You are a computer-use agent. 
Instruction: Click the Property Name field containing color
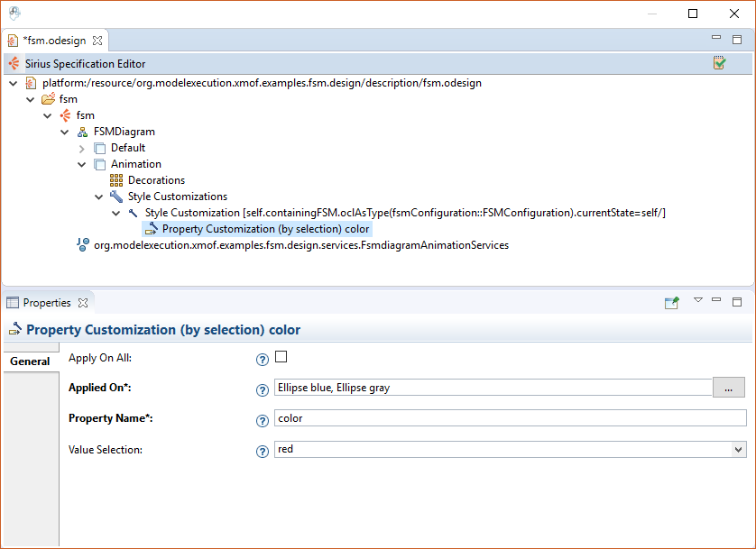(510, 418)
